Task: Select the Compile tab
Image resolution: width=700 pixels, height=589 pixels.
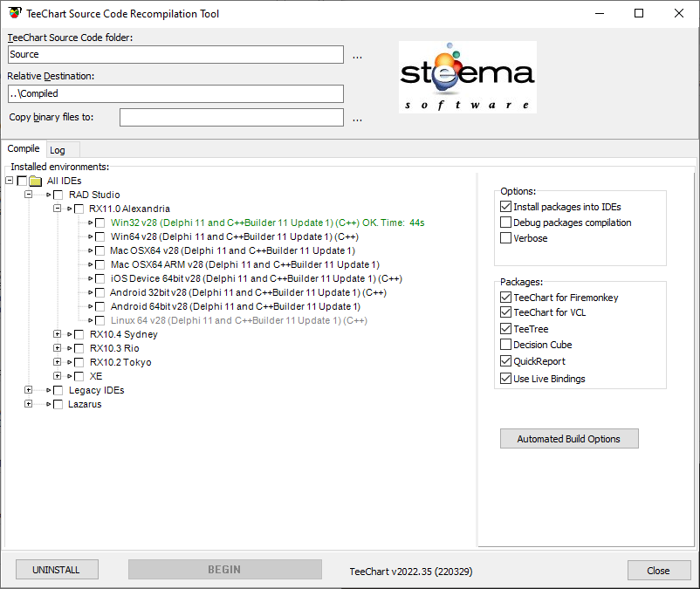Action: 24,148
